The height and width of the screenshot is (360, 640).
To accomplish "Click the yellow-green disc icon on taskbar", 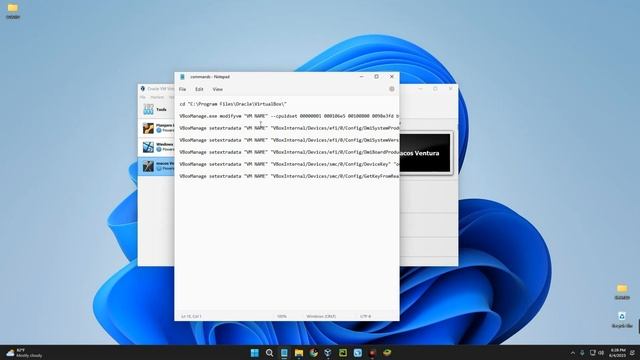I will (387, 353).
